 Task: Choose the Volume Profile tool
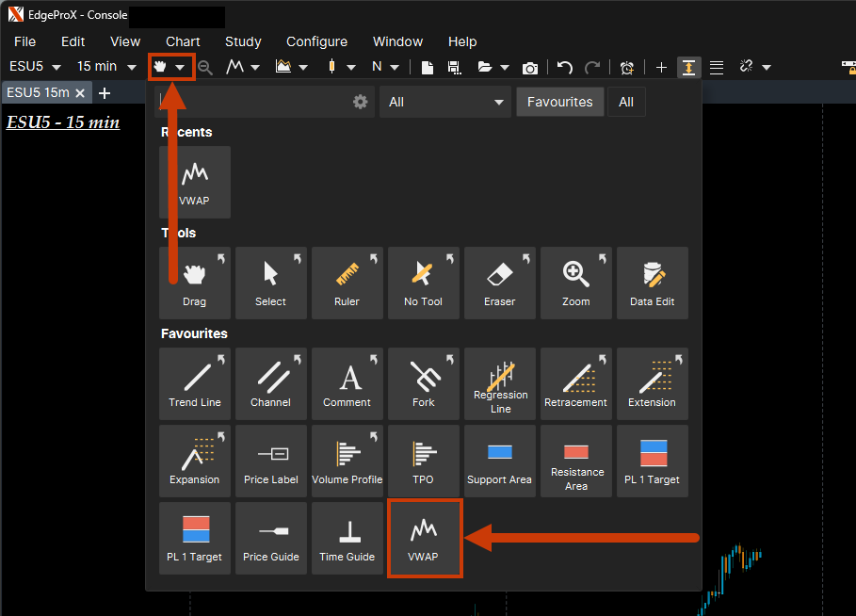(x=347, y=461)
